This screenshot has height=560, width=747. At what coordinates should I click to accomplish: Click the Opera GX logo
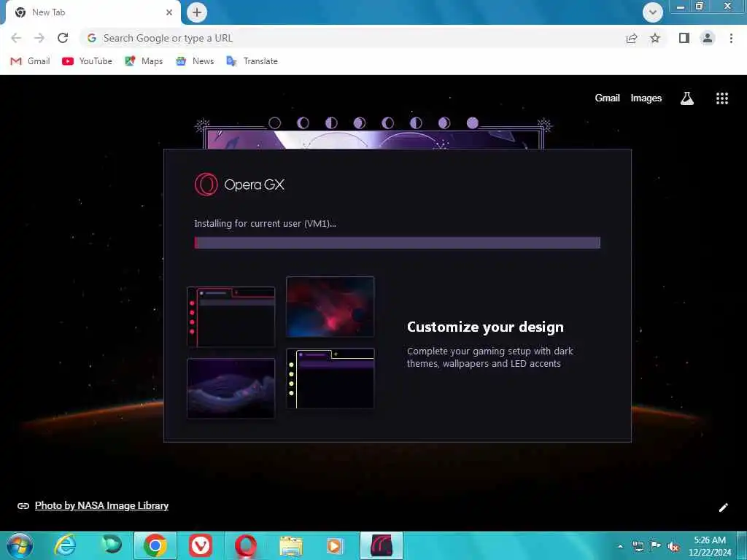(x=239, y=184)
